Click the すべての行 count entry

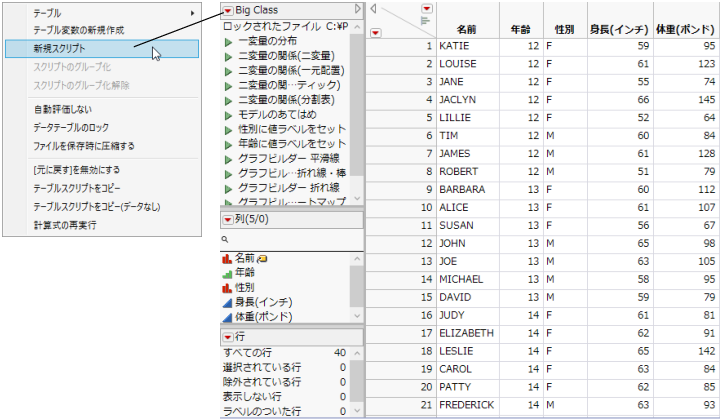pyautogui.click(x=285, y=353)
